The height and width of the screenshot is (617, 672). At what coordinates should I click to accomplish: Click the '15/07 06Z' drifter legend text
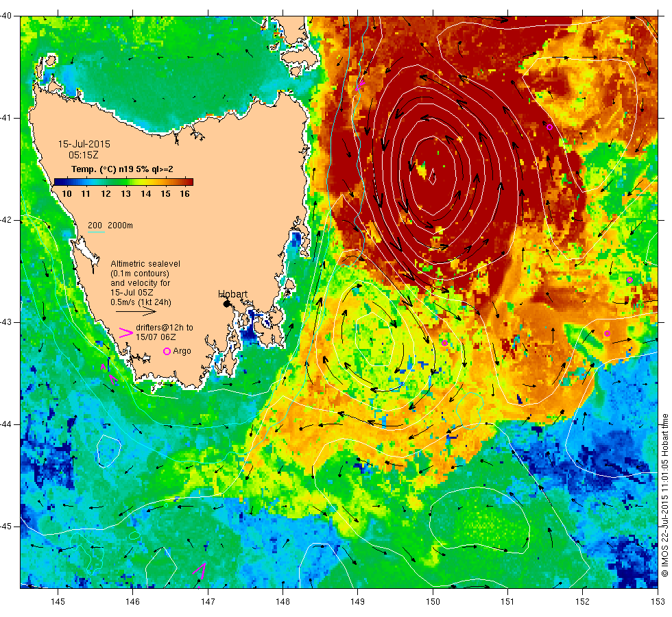(x=156, y=337)
